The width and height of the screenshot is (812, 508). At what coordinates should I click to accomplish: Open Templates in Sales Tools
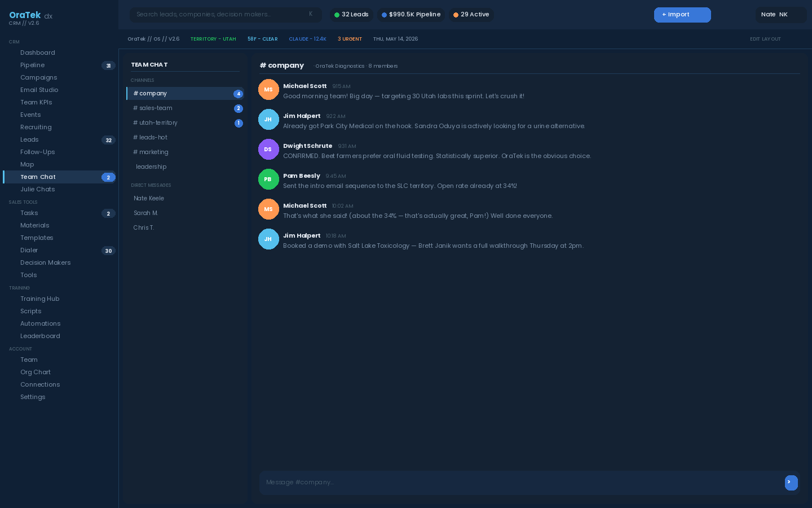59,238
